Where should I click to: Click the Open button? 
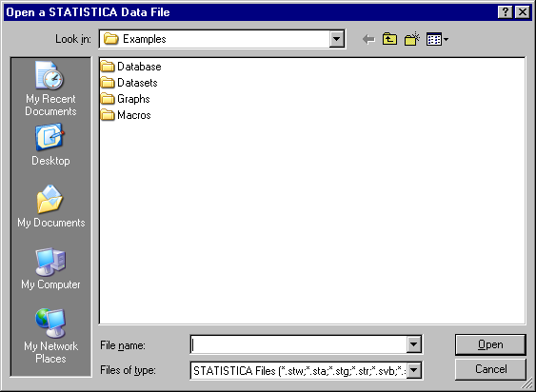point(490,344)
